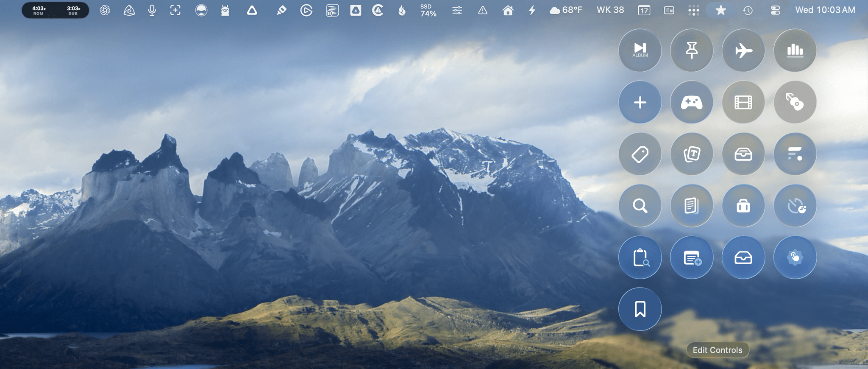Click the price tag control
This screenshot has height=369, width=868.
(640, 154)
